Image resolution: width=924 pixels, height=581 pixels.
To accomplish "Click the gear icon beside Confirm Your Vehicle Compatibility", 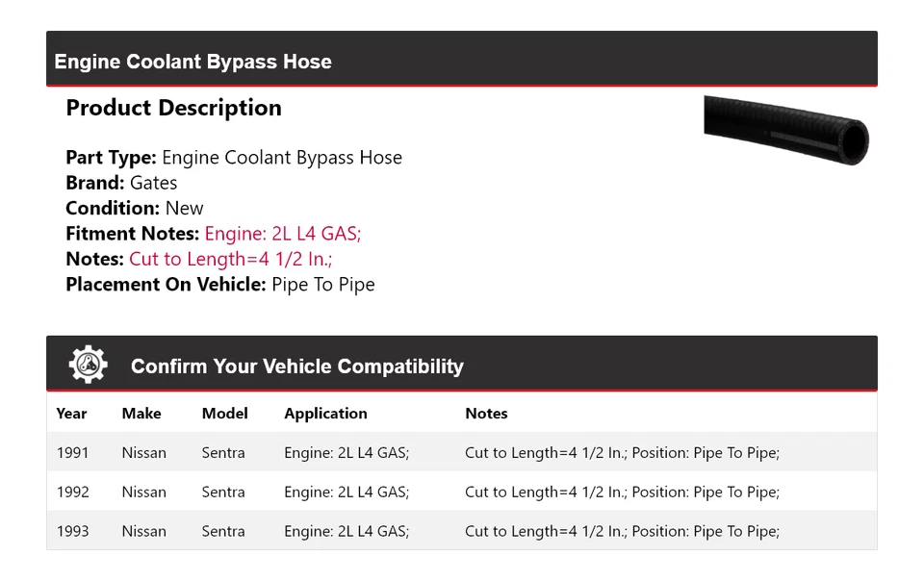I will [89, 365].
